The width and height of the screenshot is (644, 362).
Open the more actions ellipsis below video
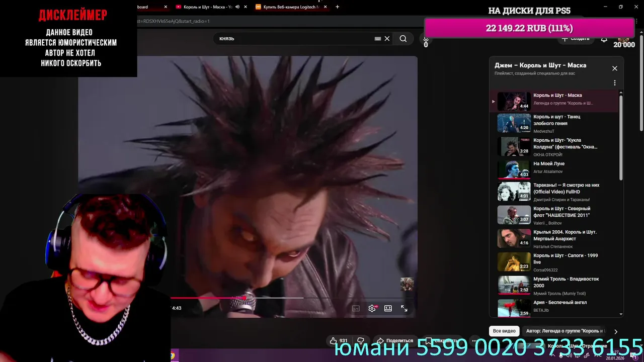click(474, 340)
